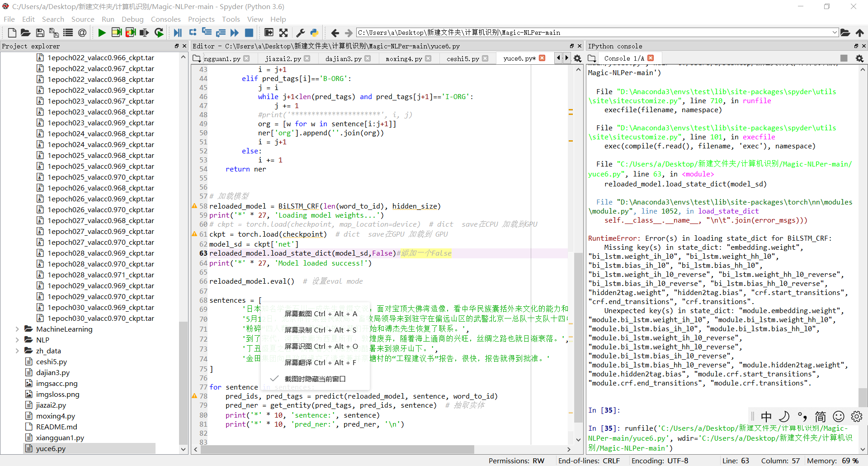Toggle hide window when capturing option
The image size is (868, 466).
click(x=315, y=379)
